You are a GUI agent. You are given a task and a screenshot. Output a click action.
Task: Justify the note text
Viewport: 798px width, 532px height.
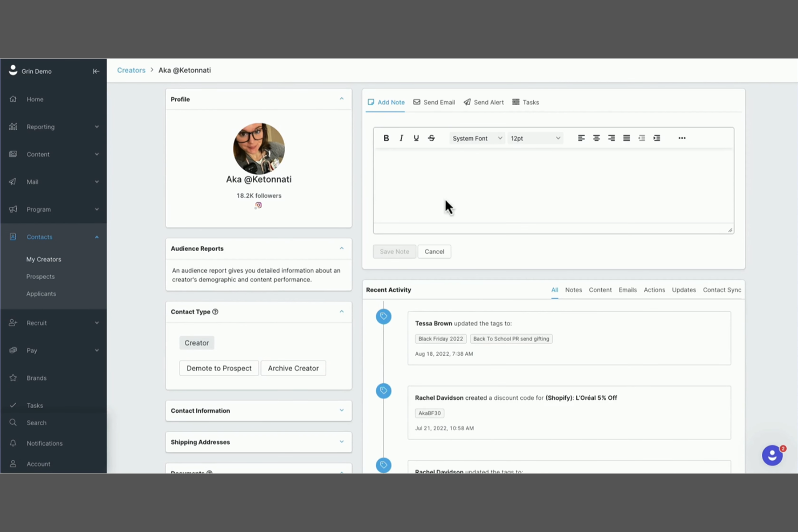tap(626, 138)
